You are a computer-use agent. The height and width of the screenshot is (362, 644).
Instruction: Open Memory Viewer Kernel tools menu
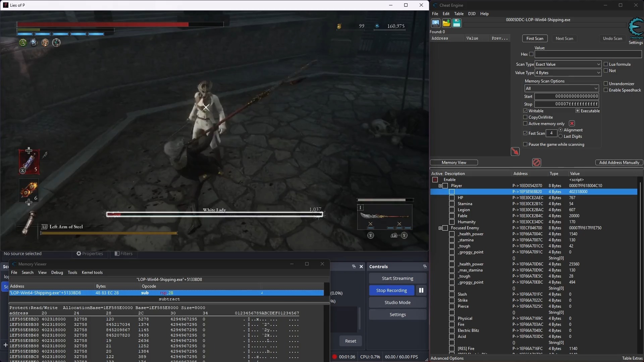coord(92,273)
